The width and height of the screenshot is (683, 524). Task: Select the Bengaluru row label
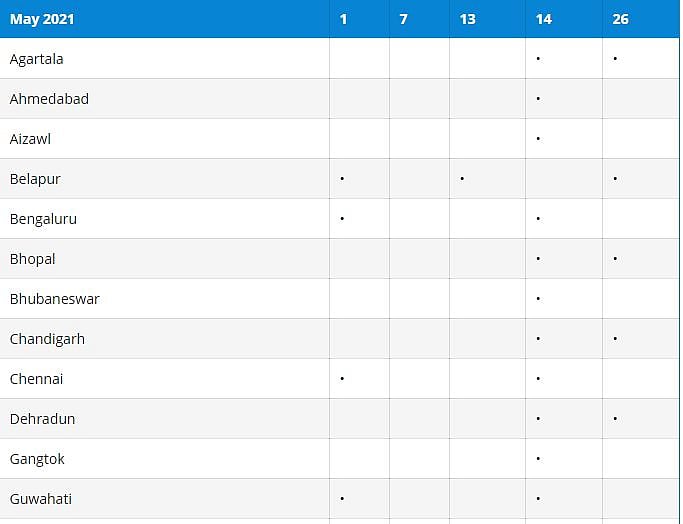(43, 219)
